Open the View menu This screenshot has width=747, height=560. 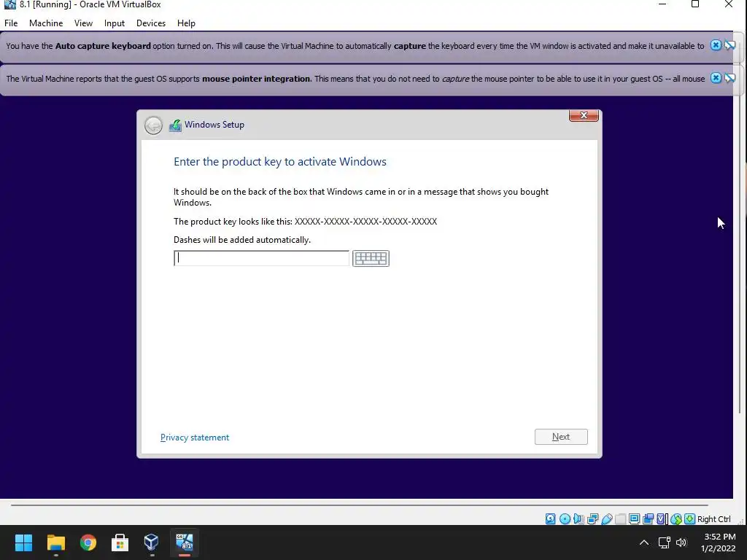click(83, 23)
